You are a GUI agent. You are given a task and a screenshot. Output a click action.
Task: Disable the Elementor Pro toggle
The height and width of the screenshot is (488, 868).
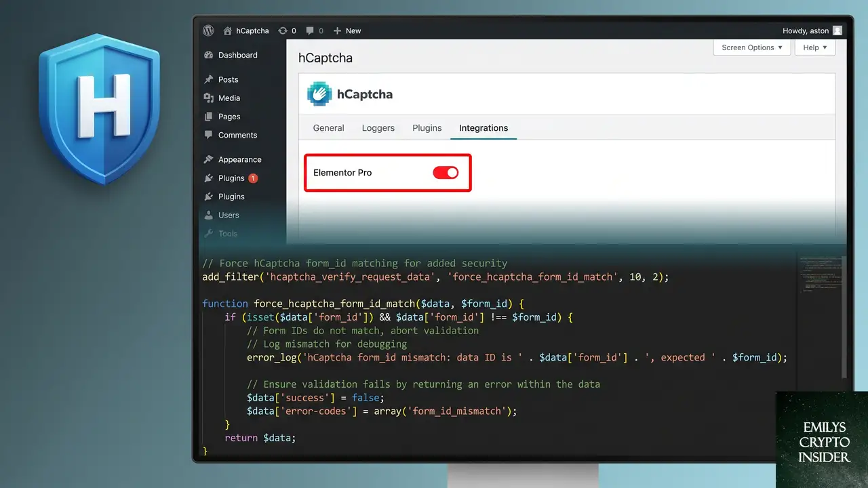(446, 173)
